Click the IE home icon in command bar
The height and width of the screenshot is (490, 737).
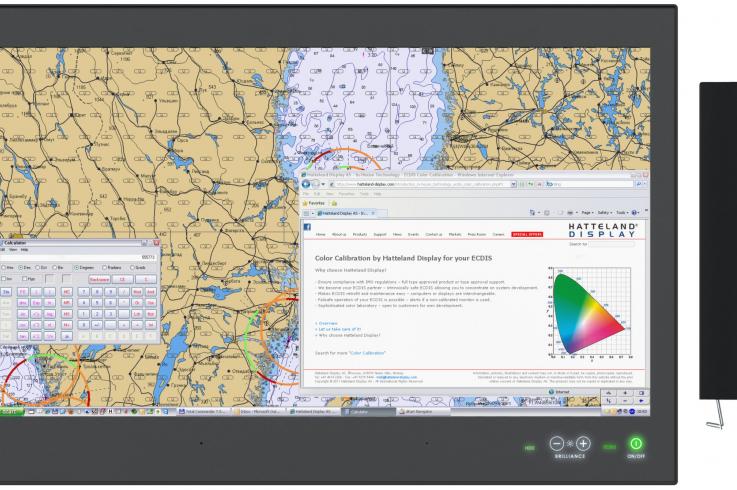[x=533, y=213]
